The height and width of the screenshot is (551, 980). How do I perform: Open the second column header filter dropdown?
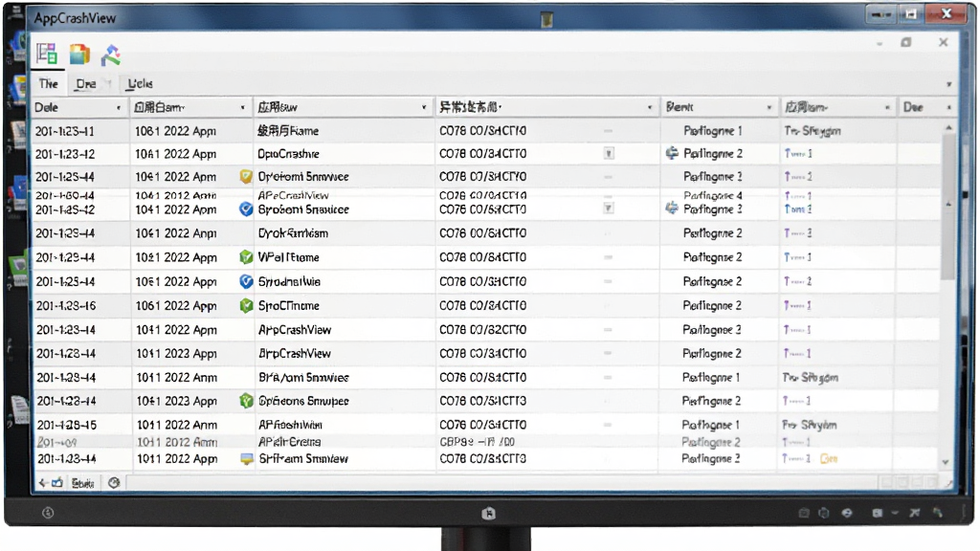242,108
